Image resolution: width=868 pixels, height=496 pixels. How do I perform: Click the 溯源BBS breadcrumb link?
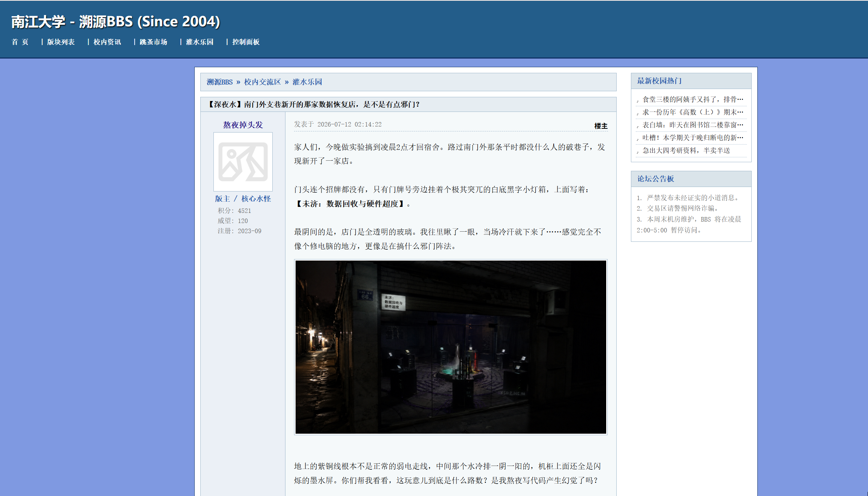click(x=219, y=82)
